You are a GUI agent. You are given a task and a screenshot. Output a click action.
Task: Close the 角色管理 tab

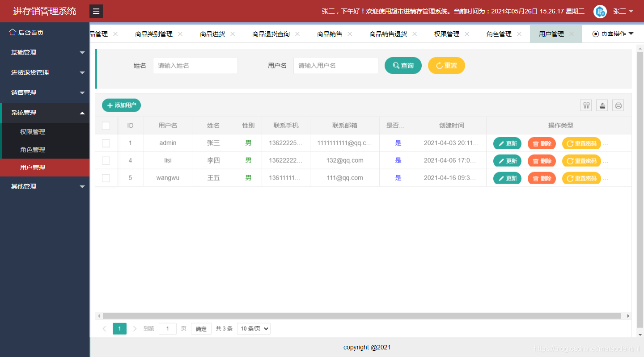click(519, 34)
